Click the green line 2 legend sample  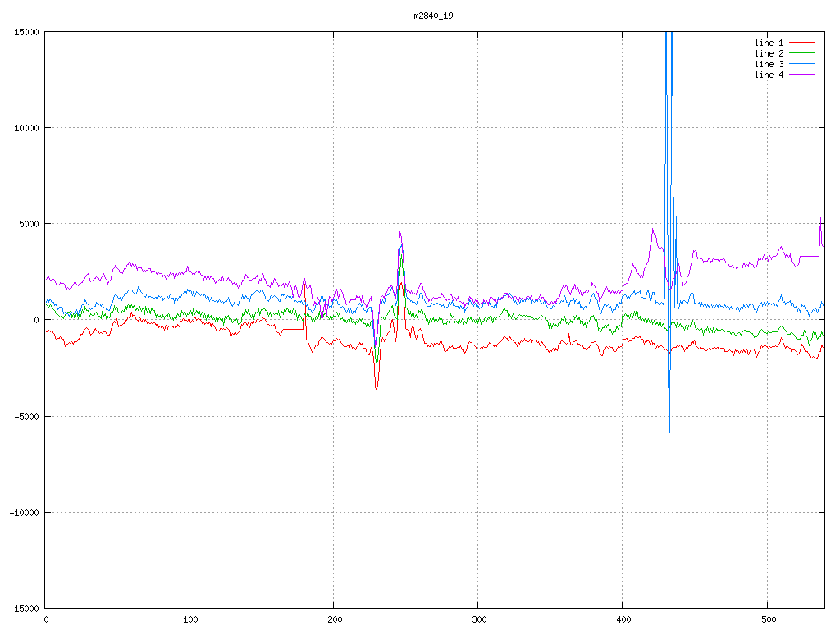click(802, 53)
